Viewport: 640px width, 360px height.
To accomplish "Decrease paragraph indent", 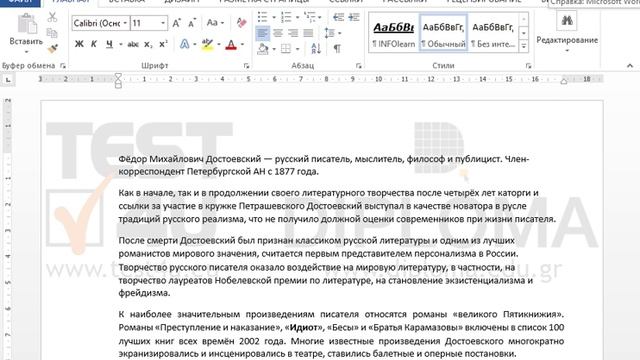I will 338,17.
